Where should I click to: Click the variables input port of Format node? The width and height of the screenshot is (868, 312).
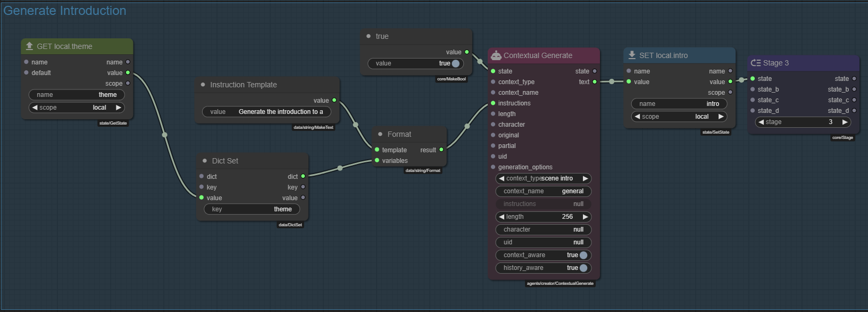tap(377, 161)
